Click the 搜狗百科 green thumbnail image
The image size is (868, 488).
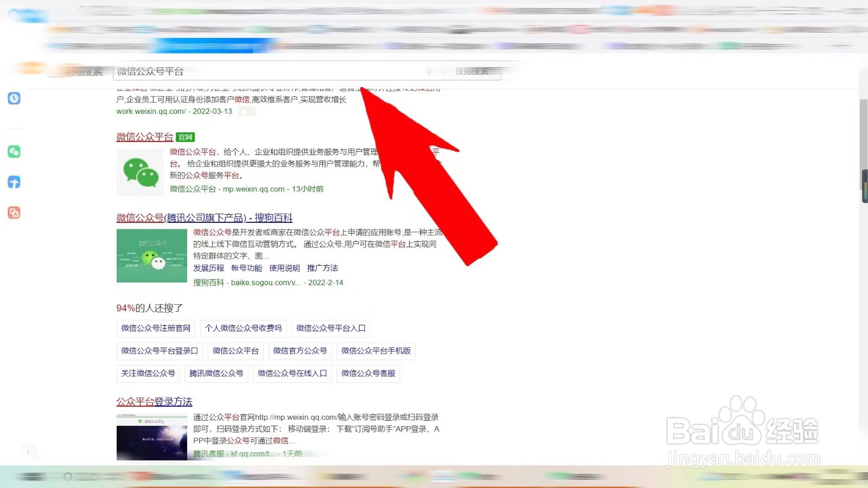coord(152,255)
